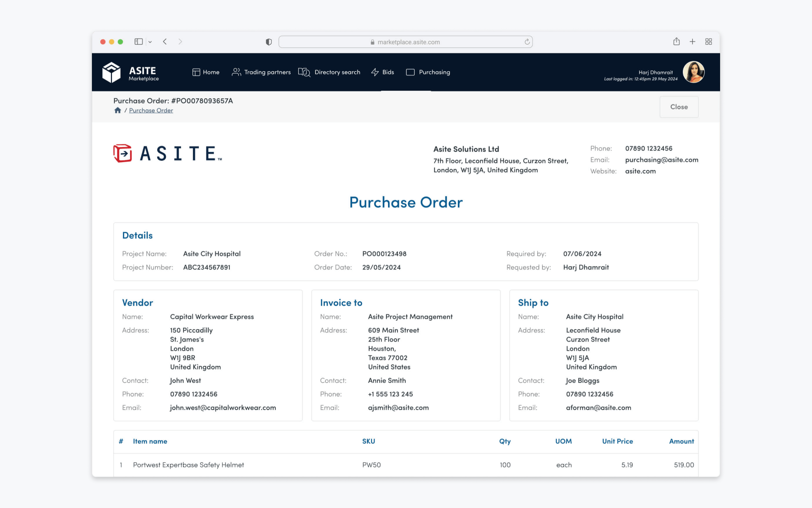Viewport: 812px width, 508px height.
Task: Click the browser forward arrow
Action: [180, 42]
